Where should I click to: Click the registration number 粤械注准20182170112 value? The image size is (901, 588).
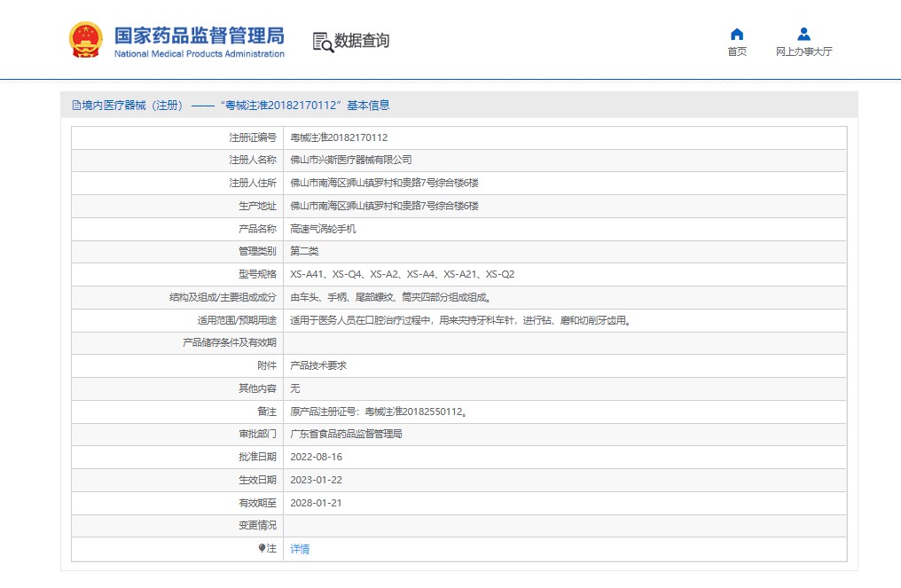339,137
